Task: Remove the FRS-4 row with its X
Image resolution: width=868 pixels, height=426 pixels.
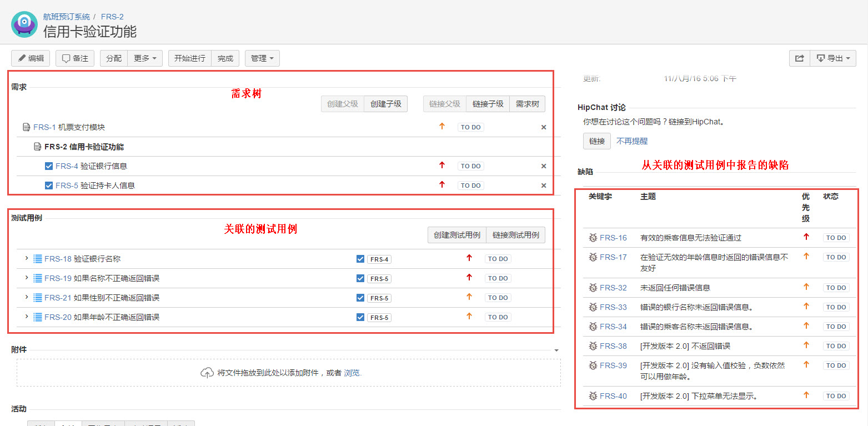Action: tap(544, 166)
